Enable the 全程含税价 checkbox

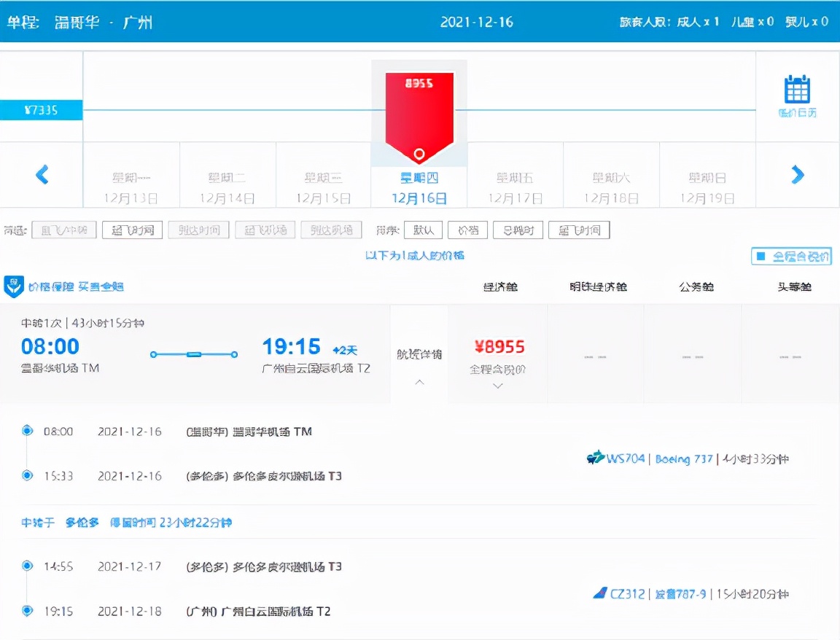point(760,256)
